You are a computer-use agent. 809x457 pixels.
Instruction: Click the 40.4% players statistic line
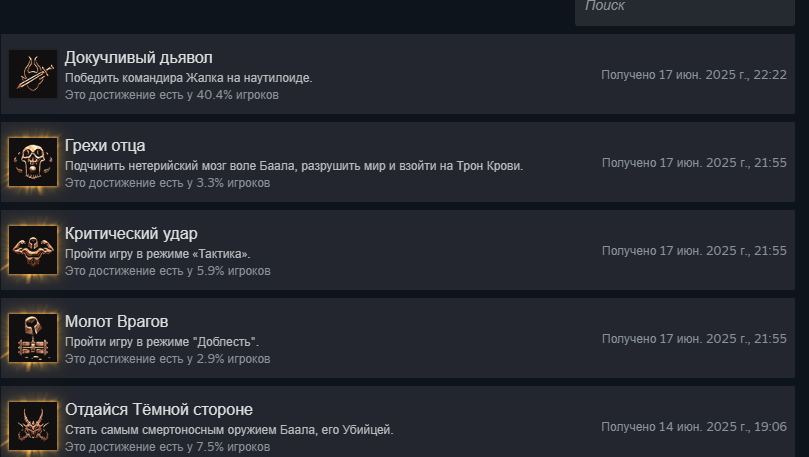tap(171, 95)
